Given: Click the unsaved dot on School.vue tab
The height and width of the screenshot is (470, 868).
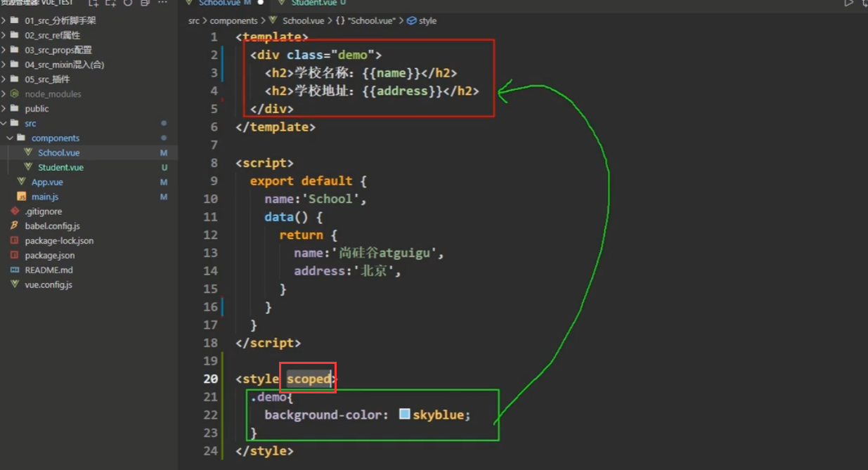Looking at the screenshot, I should [260, 3].
